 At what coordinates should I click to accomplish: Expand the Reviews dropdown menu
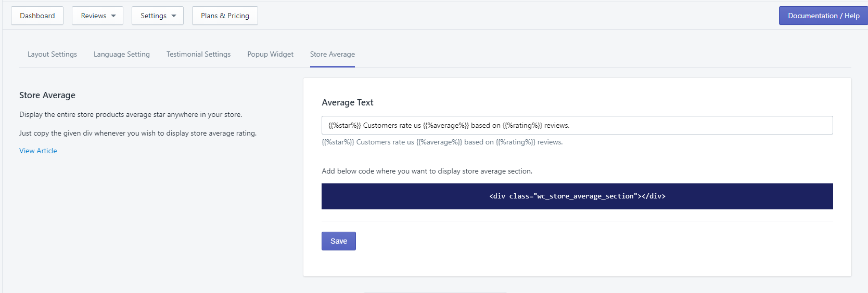(x=98, y=16)
